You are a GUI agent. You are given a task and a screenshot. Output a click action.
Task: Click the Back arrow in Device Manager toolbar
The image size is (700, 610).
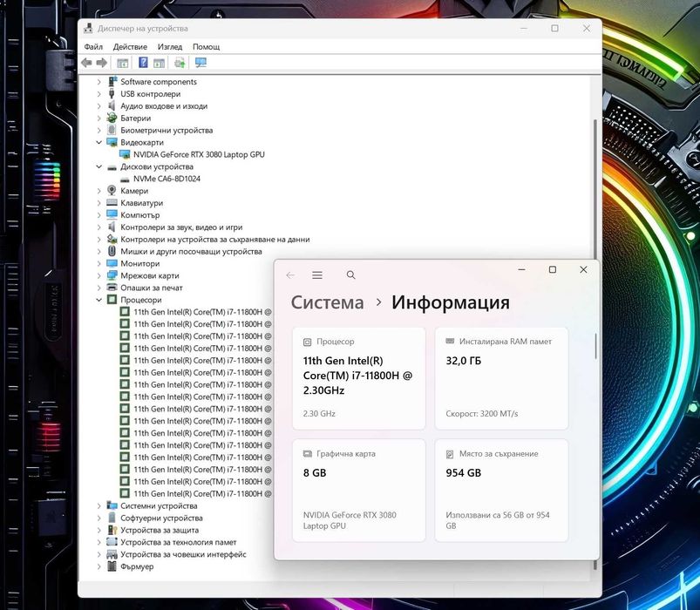86,63
